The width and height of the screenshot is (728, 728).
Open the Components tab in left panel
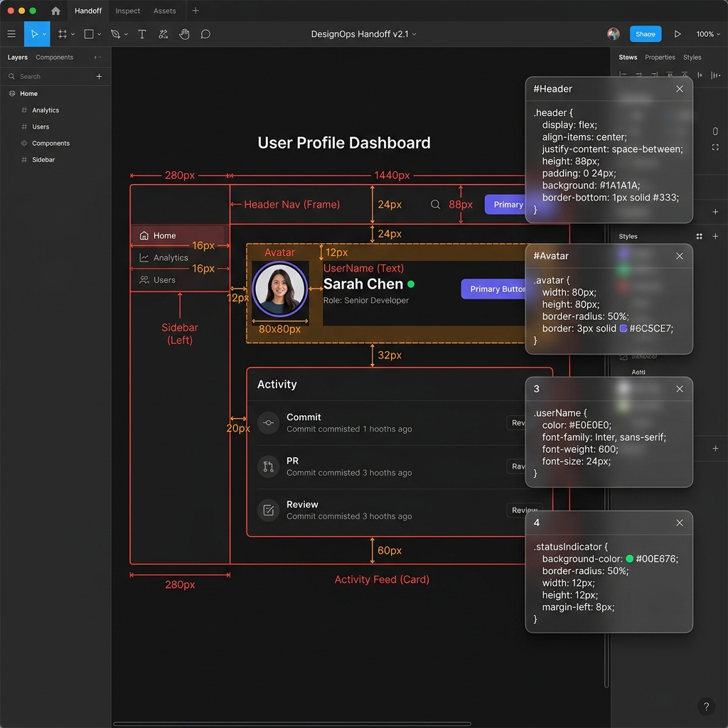pyautogui.click(x=54, y=57)
